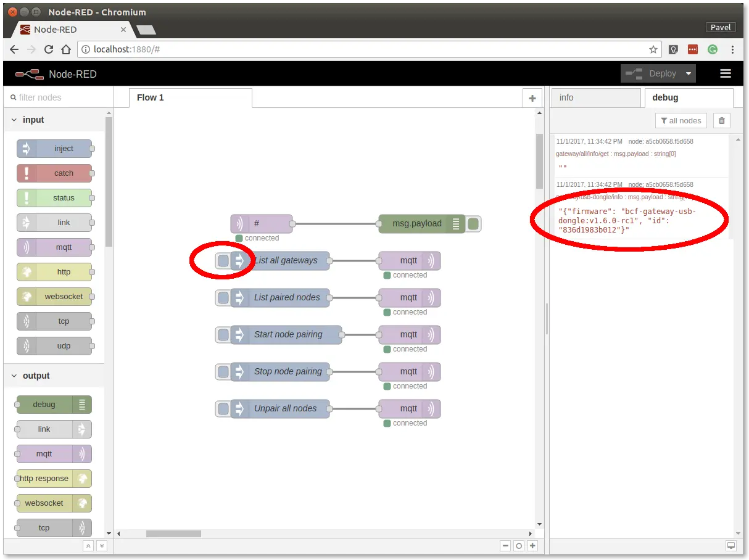Collapse the input palette category
Image resolution: width=749 pixels, height=560 pixels.
[54, 120]
